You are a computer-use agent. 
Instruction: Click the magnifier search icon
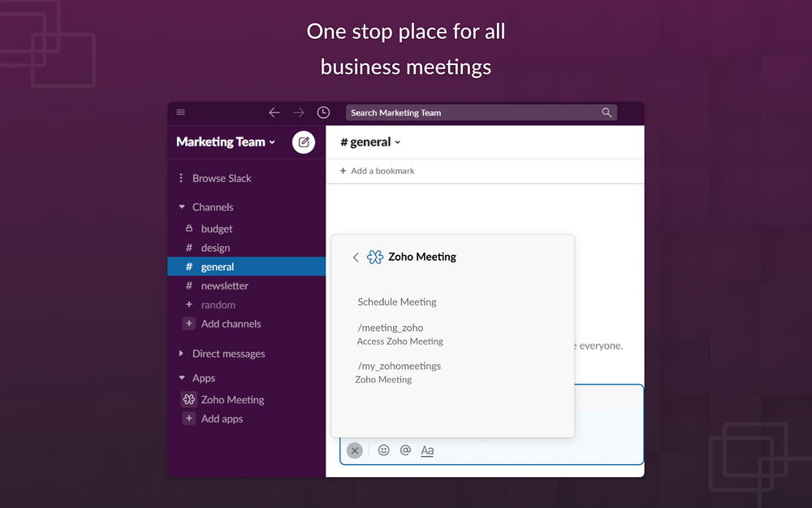[607, 112]
